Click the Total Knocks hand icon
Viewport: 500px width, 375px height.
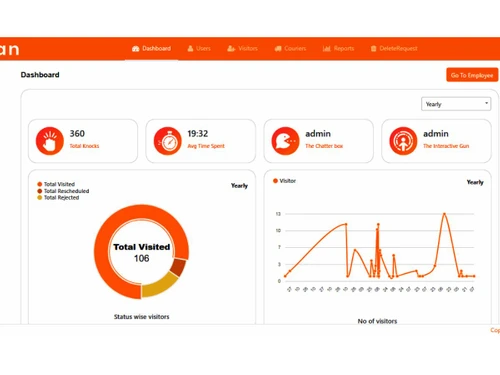click(50, 141)
